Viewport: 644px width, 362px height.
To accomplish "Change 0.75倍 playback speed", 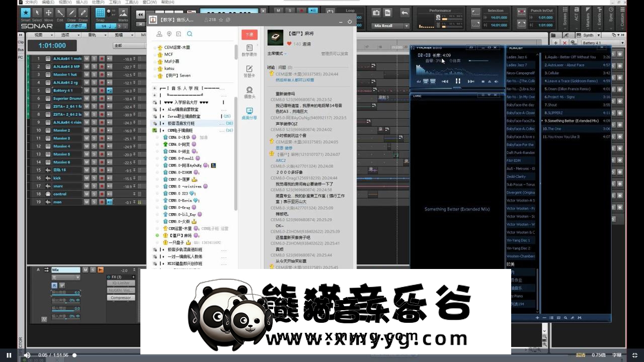I will [599, 355].
